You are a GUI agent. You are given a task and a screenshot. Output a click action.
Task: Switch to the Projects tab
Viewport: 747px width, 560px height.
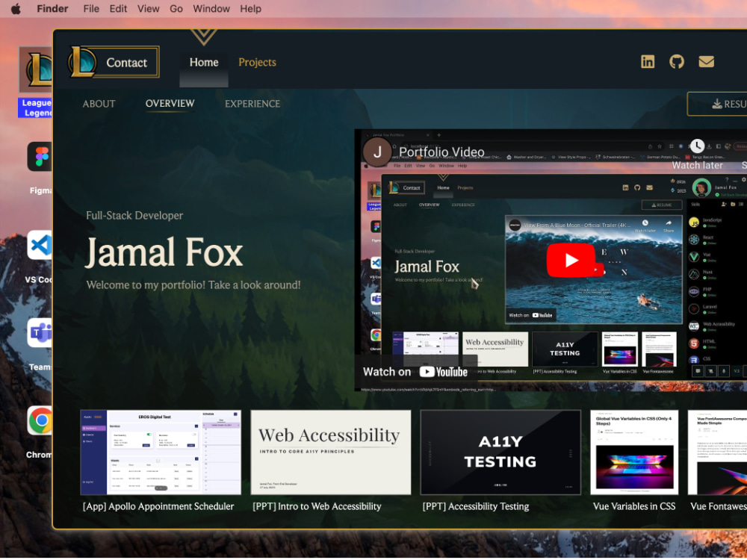point(257,63)
